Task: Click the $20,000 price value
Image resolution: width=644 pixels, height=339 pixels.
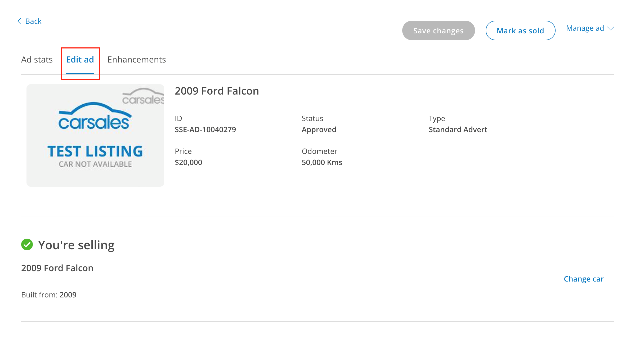Action: tap(188, 162)
